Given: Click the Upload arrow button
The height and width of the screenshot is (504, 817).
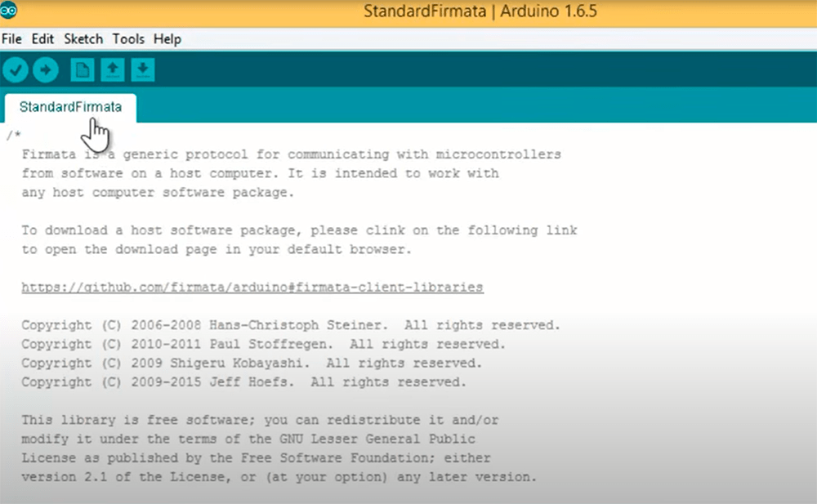Looking at the screenshot, I should (45, 69).
